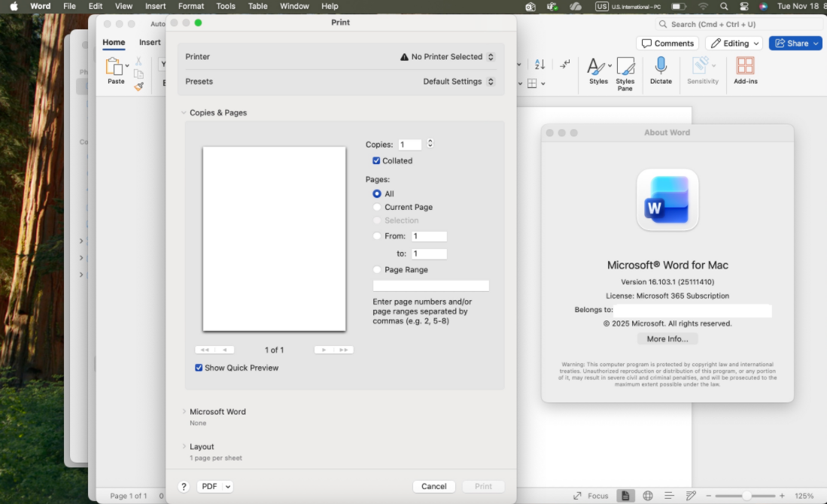This screenshot has width=827, height=504.
Task: Open the Format menu
Action: point(191,6)
